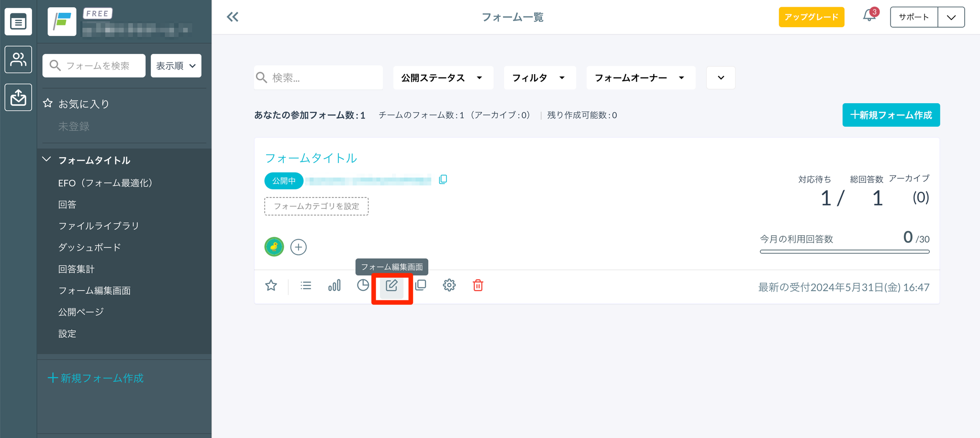980x438 pixels.
Task: Click the teal 新規フォーム作成 button
Action: pos(891,115)
